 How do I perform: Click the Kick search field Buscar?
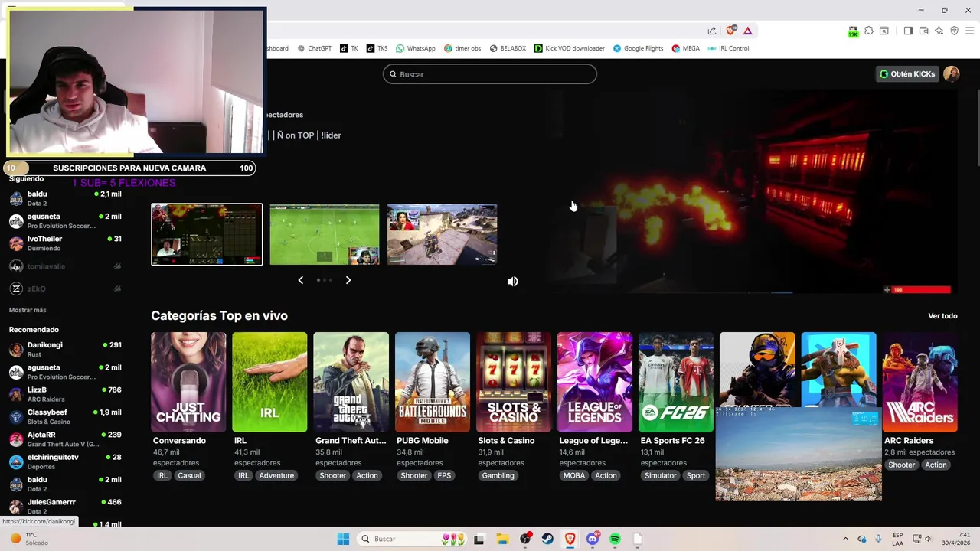coord(490,74)
